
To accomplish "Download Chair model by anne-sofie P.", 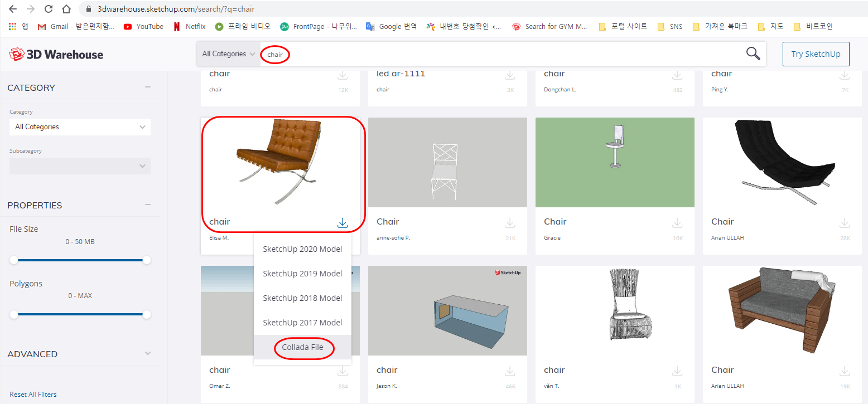I will [x=510, y=223].
